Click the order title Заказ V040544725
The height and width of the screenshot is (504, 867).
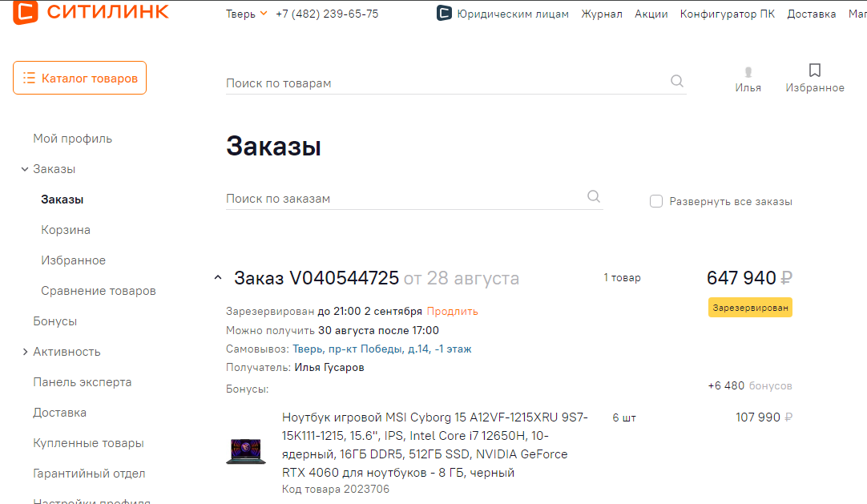click(317, 278)
